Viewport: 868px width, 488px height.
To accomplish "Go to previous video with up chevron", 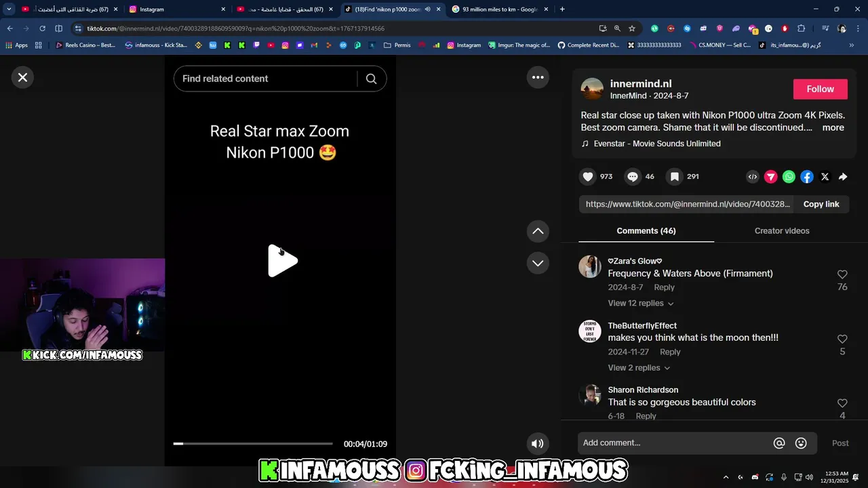I will pos(538,231).
